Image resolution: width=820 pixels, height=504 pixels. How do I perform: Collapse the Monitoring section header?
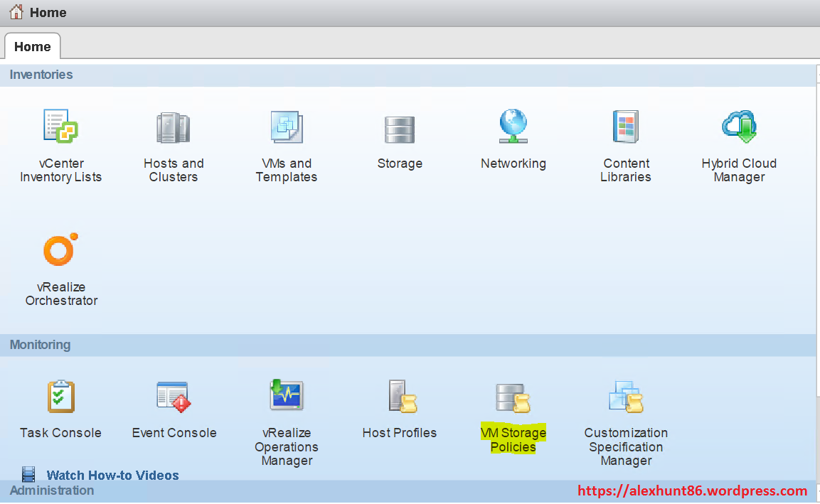(41, 345)
